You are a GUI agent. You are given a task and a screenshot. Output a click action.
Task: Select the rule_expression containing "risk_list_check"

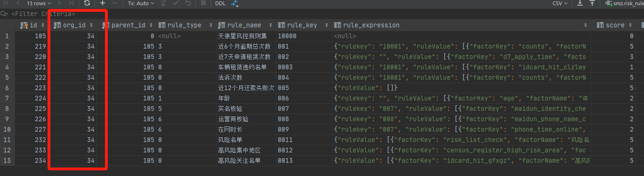(461, 140)
